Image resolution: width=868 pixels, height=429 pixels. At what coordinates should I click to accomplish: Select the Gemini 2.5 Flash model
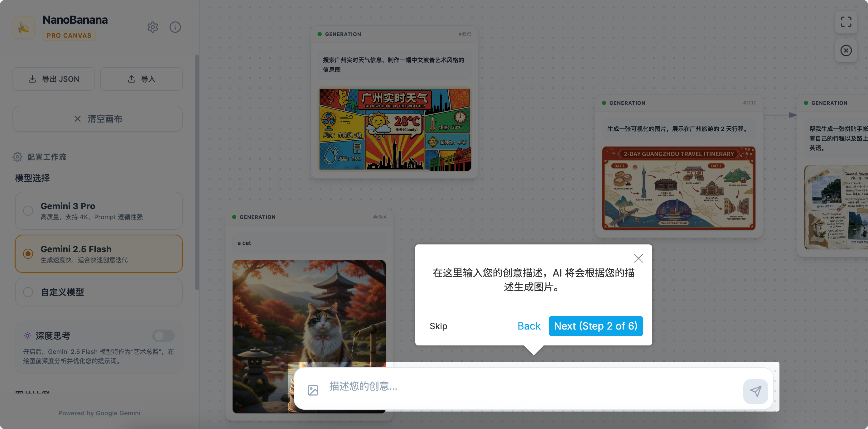(x=99, y=253)
